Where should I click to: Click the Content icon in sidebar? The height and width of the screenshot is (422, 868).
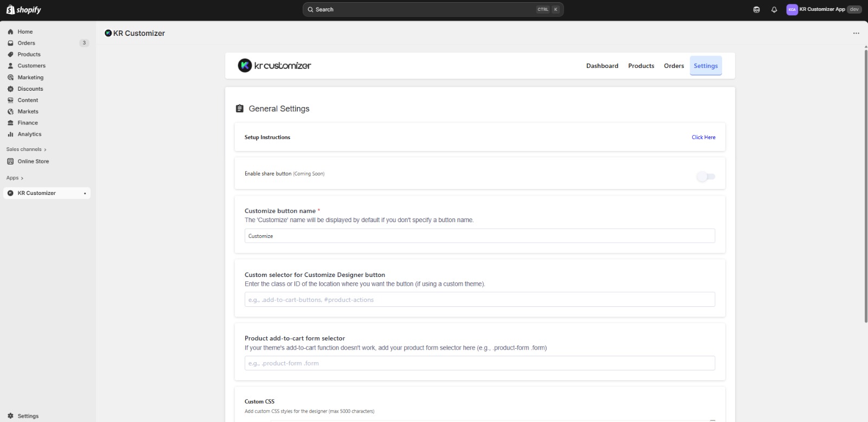pyautogui.click(x=10, y=100)
